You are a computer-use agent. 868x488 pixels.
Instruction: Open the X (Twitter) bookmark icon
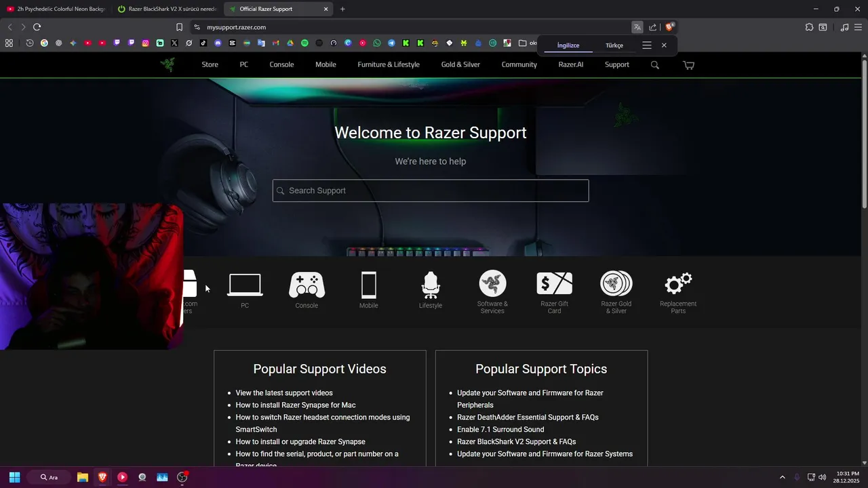click(x=174, y=43)
